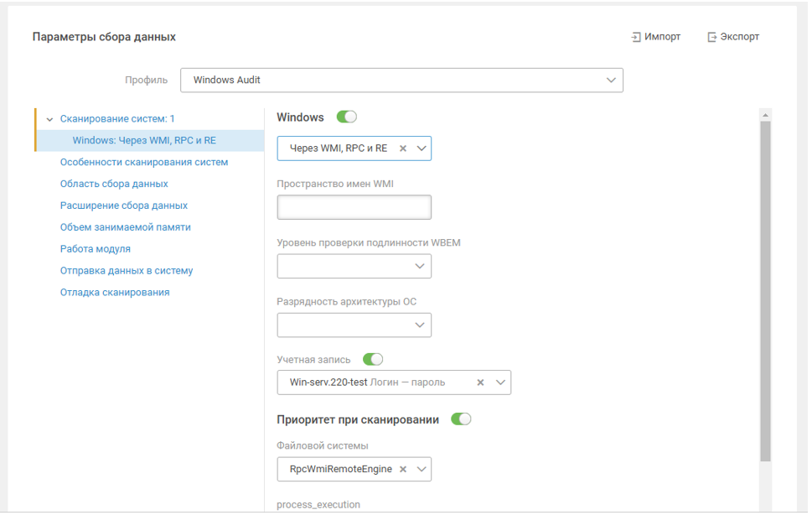The width and height of the screenshot is (812, 515).
Task: Turn off Приоритет при сканировании switch
Action: [461, 419]
